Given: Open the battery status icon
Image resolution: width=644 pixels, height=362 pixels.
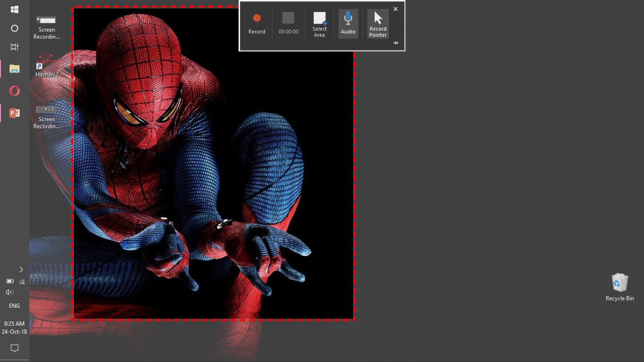Looking at the screenshot, I should (x=9, y=281).
